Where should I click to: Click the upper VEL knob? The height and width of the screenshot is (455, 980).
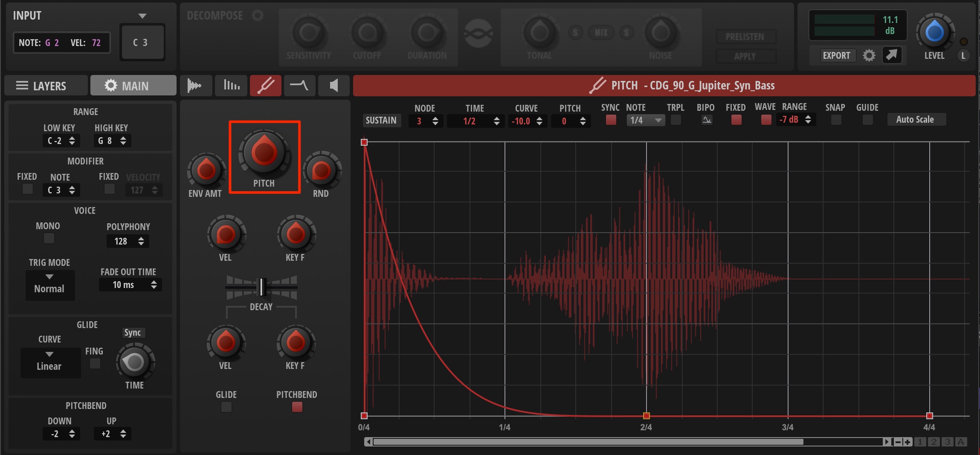tap(226, 234)
